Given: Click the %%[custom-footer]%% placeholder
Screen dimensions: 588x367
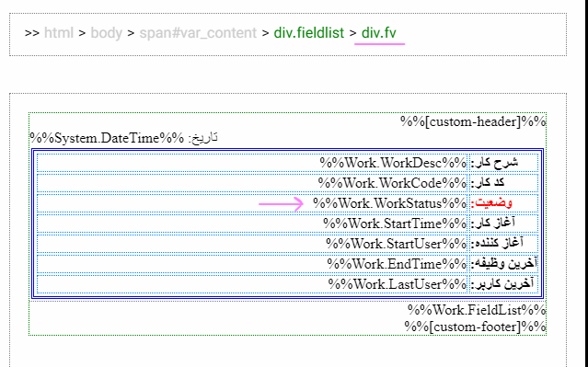Looking at the screenshot, I should (x=475, y=327).
